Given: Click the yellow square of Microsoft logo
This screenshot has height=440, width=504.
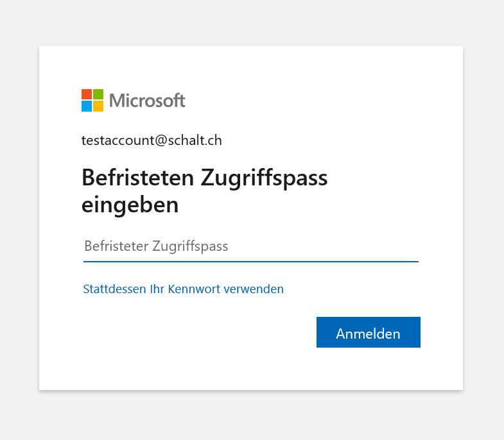Looking at the screenshot, I should coord(98,106).
